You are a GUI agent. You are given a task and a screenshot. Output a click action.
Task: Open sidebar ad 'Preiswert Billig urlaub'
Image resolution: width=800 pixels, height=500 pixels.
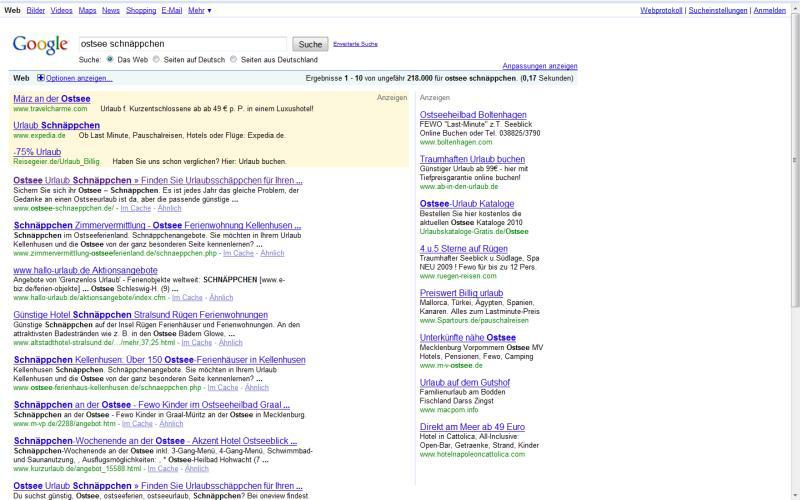(x=461, y=293)
